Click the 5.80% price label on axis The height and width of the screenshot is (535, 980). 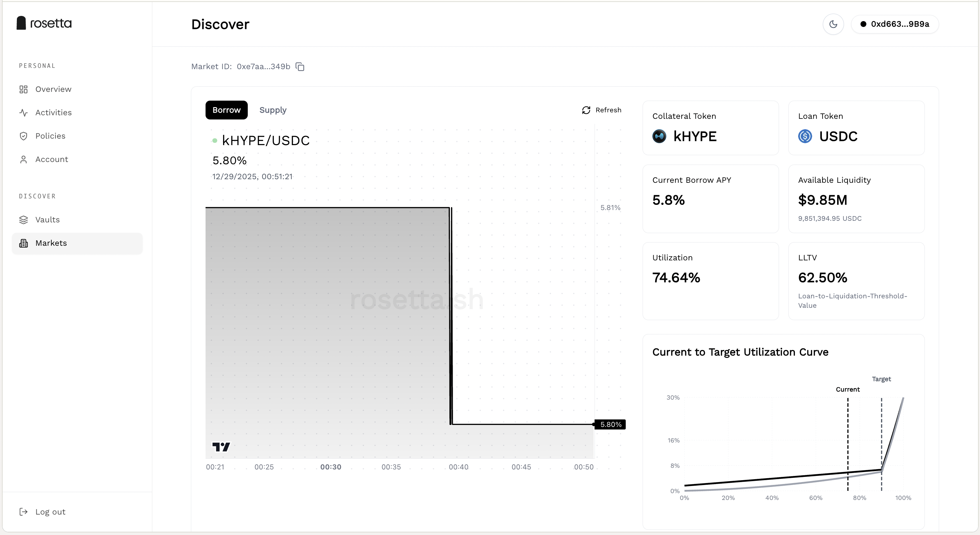point(610,424)
